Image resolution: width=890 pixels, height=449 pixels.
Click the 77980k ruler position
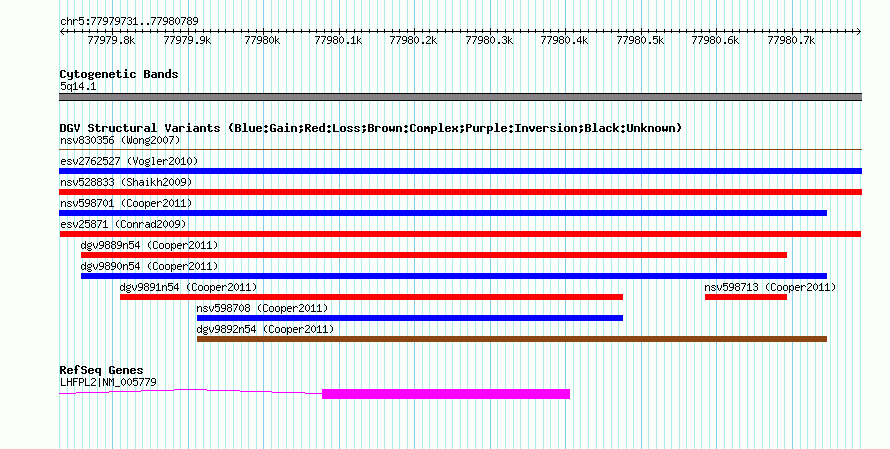[x=262, y=40]
